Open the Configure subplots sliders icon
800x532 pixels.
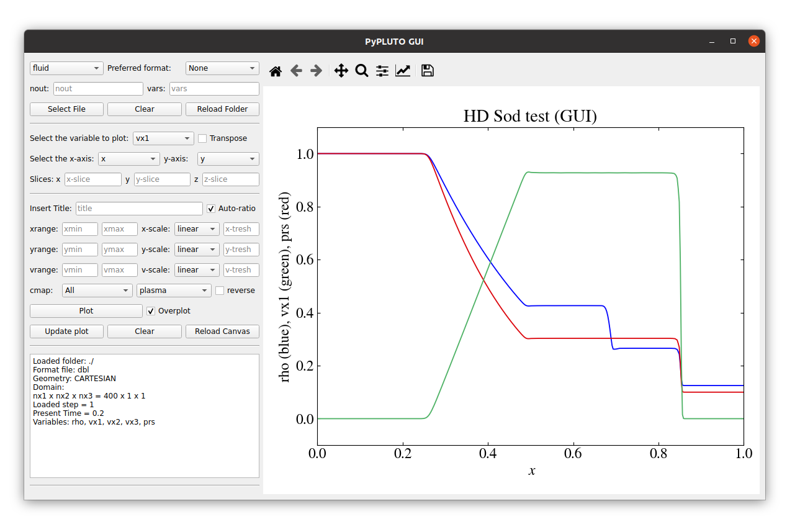tap(382, 71)
